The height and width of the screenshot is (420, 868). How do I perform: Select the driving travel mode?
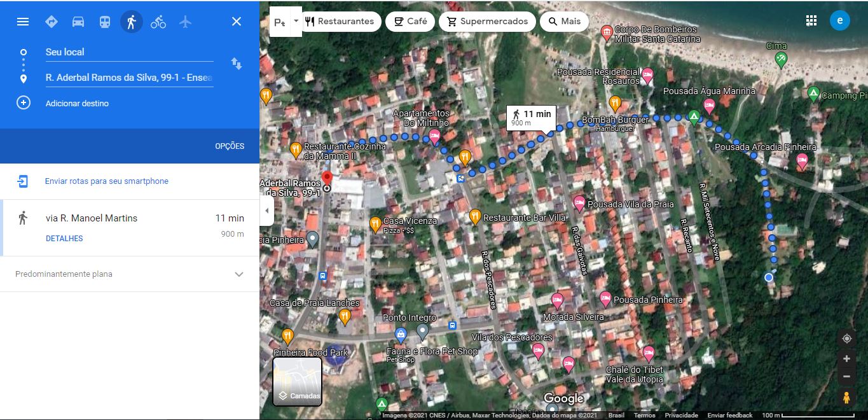point(78,22)
